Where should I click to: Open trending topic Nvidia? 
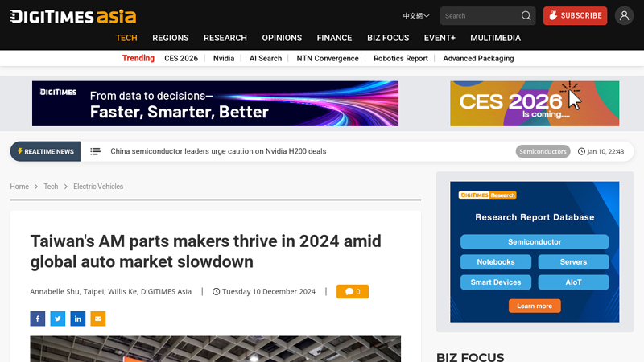click(224, 58)
